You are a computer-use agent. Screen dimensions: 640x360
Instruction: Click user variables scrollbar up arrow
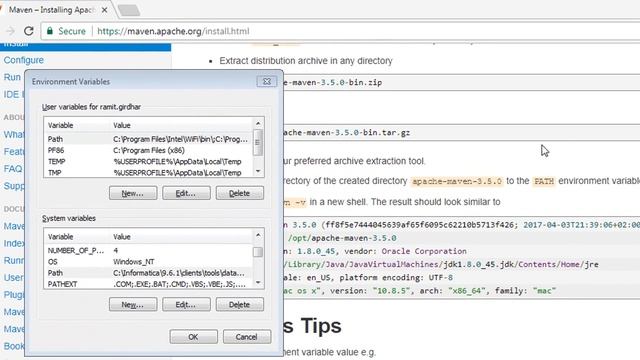258,123
